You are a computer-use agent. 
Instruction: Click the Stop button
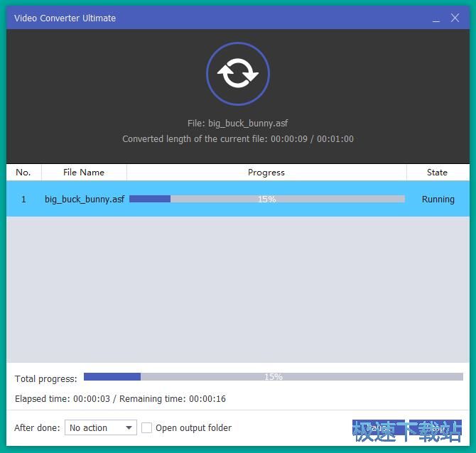click(436, 428)
